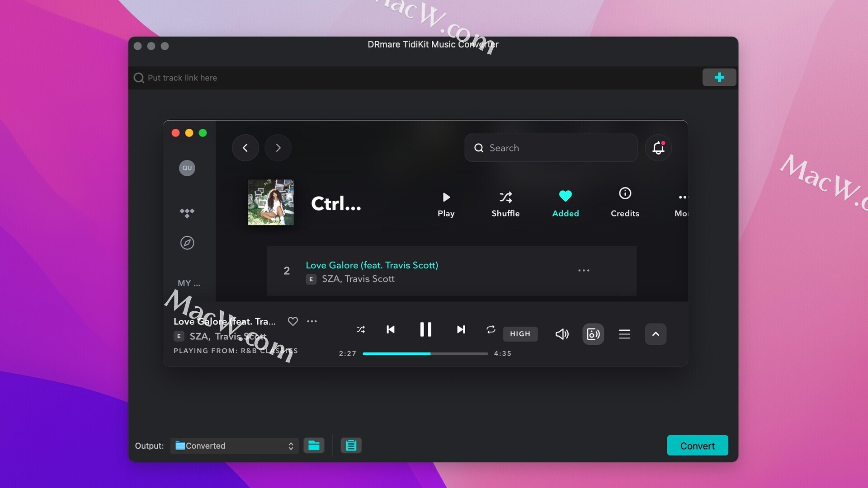The image size is (868, 488).
Task: Toggle shuffle in player controls
Action: click(360, 329)
